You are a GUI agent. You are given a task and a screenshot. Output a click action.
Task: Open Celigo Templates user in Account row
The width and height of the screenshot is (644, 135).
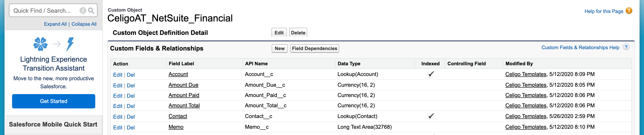526,74
